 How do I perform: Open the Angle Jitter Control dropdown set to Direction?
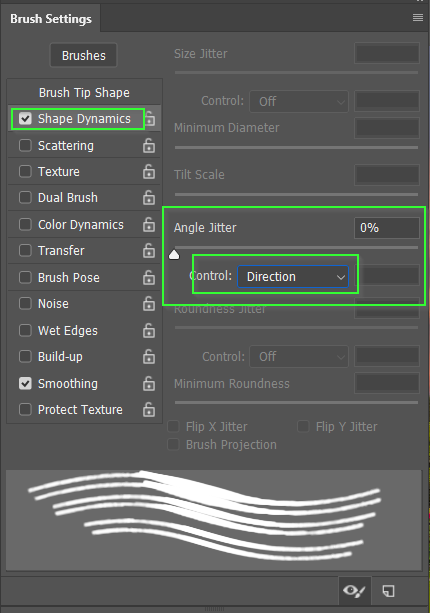click(293, 277)
